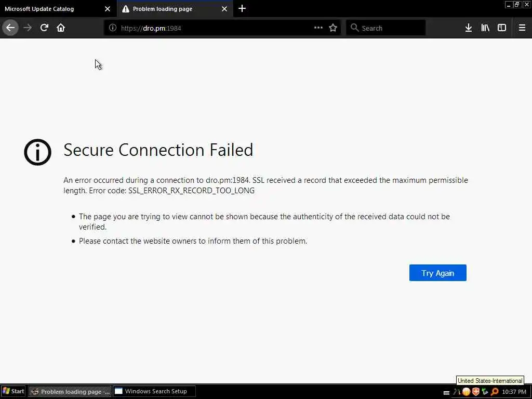The width and height of the screenshot is (532, 399).
Task: Open page actions three-dot menu
Action: 318,28
